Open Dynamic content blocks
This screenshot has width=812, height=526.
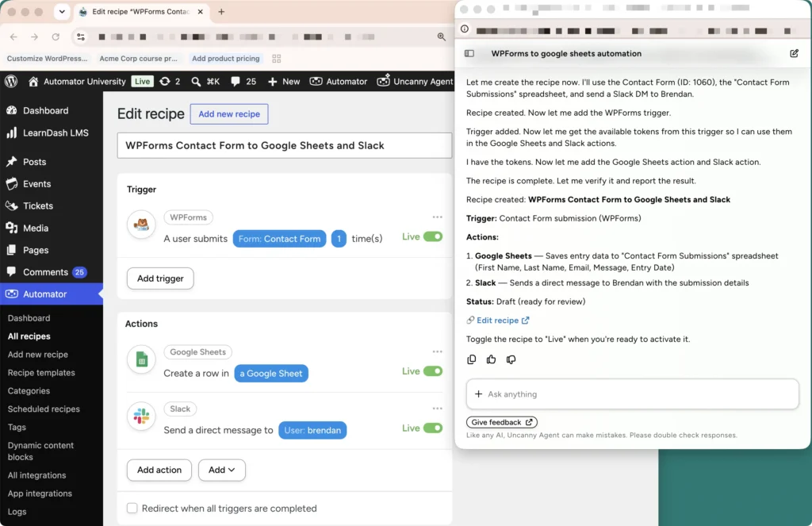[40, 451]
